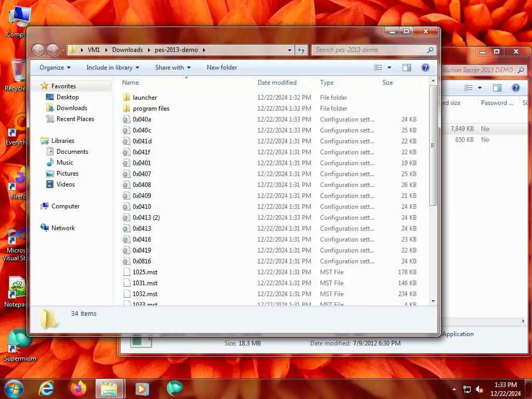Image resolution: width=532 pixels, height=399 pixels.
Task: Select the 1032.mst file
Action: pos(145,294)
